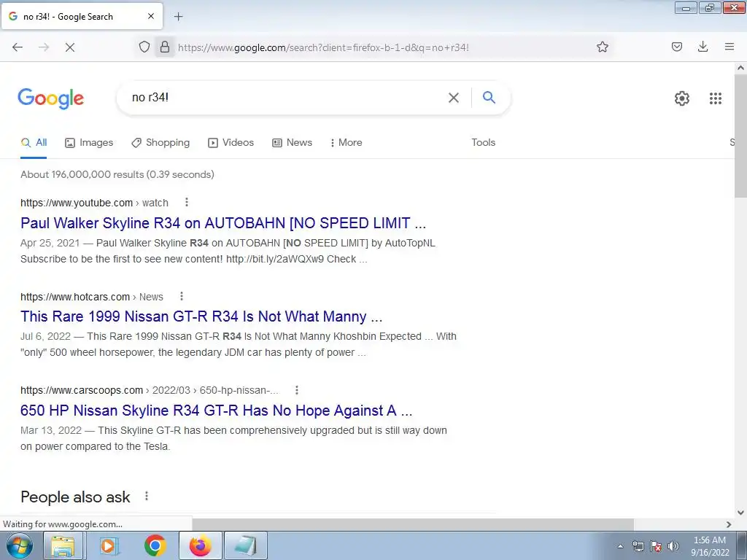Click the horizontal scrollbar thumb
This screenshot has width=747, height=560.
click(x=413, y=524)
